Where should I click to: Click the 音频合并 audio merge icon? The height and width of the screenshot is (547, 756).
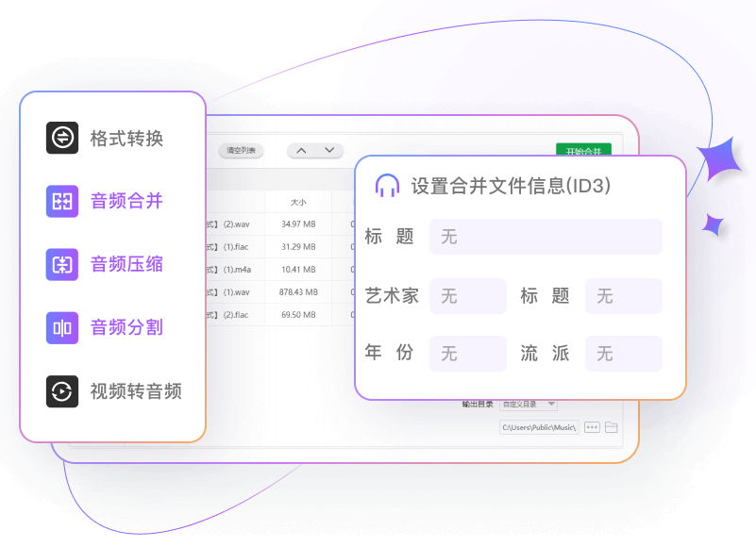pyautogui.click(x=62, y=201)
